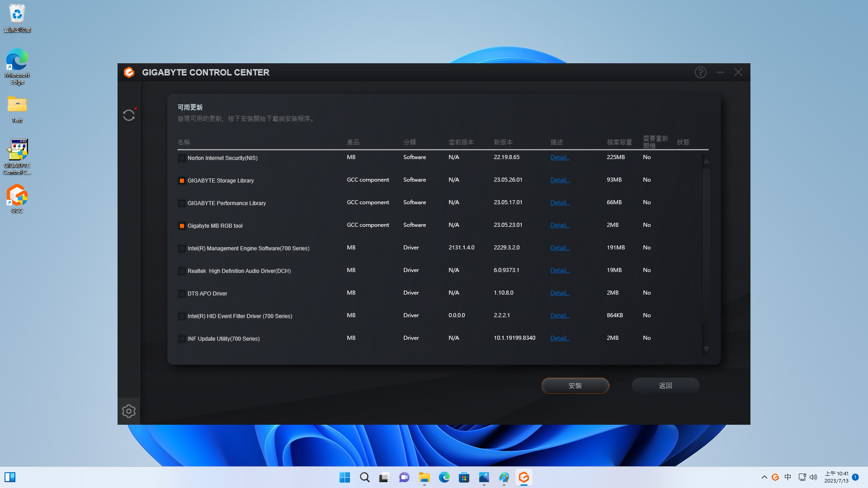Viewport: 868px width, 488px height.
Task: Open File Explorer from taskbar
Action: click(x=424, y=477)
